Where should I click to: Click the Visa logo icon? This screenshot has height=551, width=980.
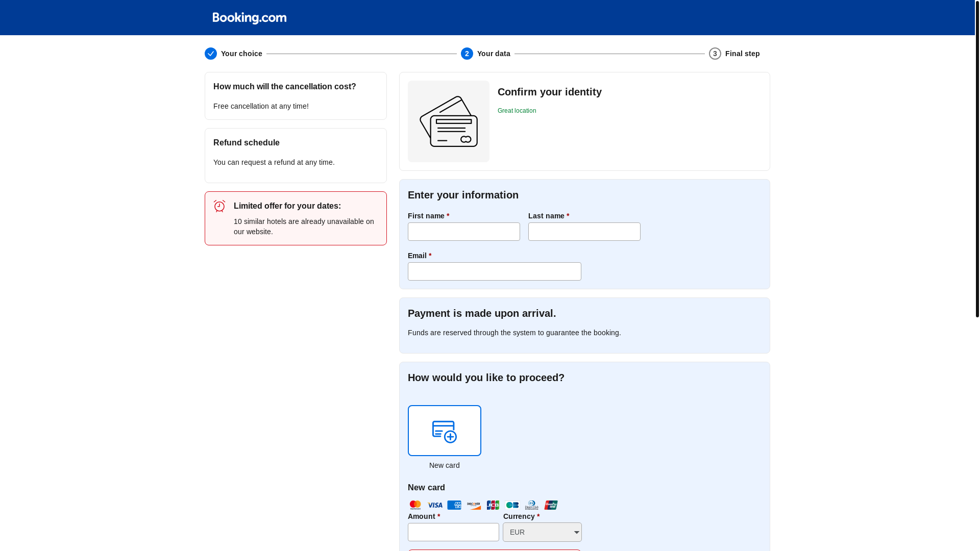tap(435, 505)
